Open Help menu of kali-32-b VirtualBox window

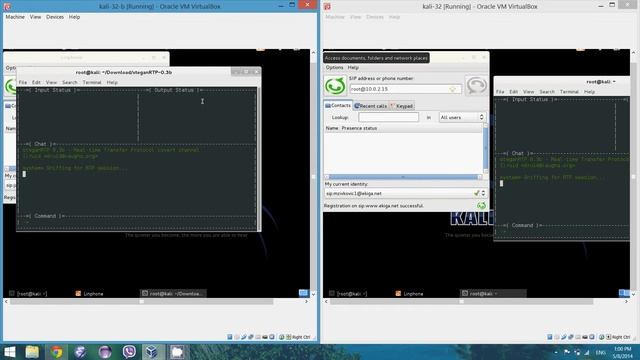tap(74, 17)
